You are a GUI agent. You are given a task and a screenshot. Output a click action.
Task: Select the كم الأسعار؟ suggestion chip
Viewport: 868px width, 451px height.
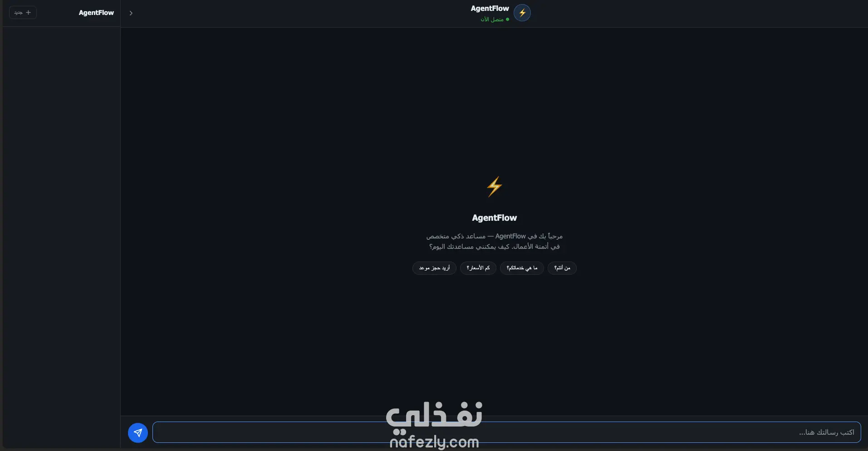tap(478, 268)
